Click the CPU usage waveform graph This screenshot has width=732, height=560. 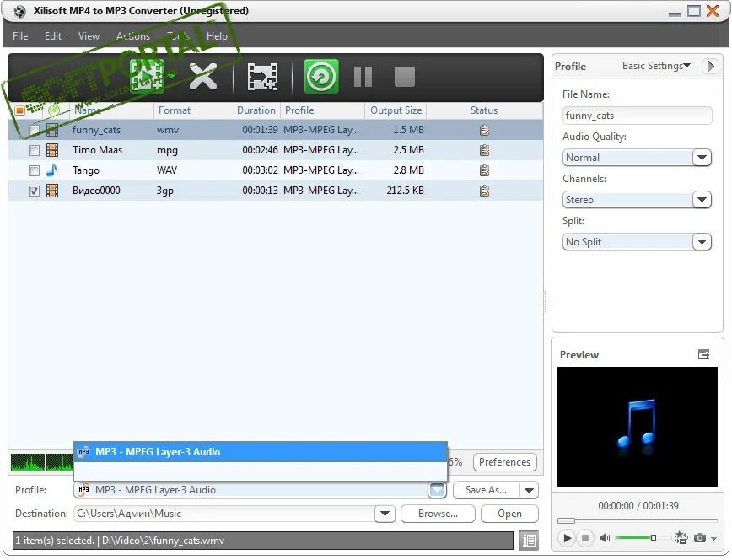pos(42,462)
